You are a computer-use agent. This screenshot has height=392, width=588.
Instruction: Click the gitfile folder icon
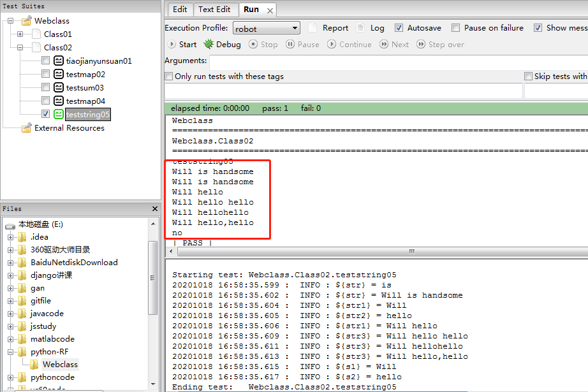coord(22,301)
